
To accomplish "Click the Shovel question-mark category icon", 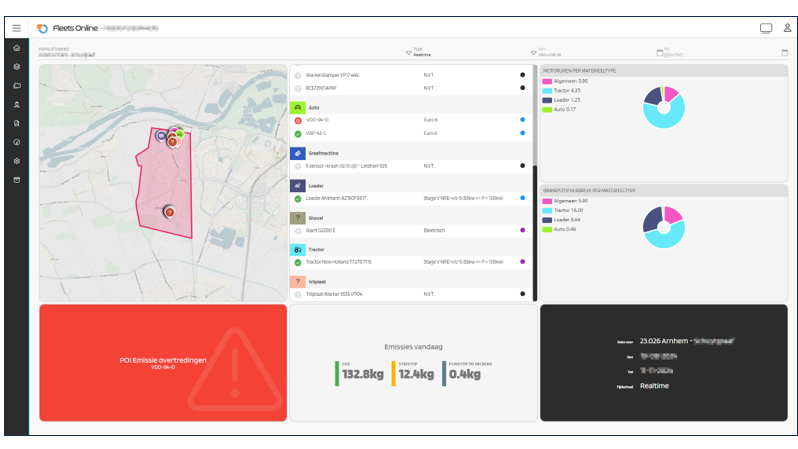I will click(298, 218).
